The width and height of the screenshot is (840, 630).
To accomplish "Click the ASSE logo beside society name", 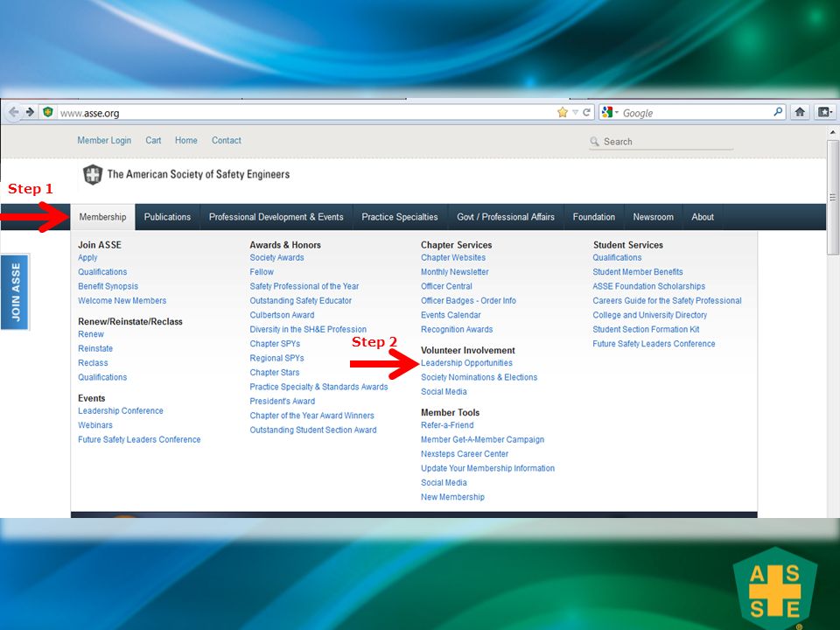I will click(92, 175).
